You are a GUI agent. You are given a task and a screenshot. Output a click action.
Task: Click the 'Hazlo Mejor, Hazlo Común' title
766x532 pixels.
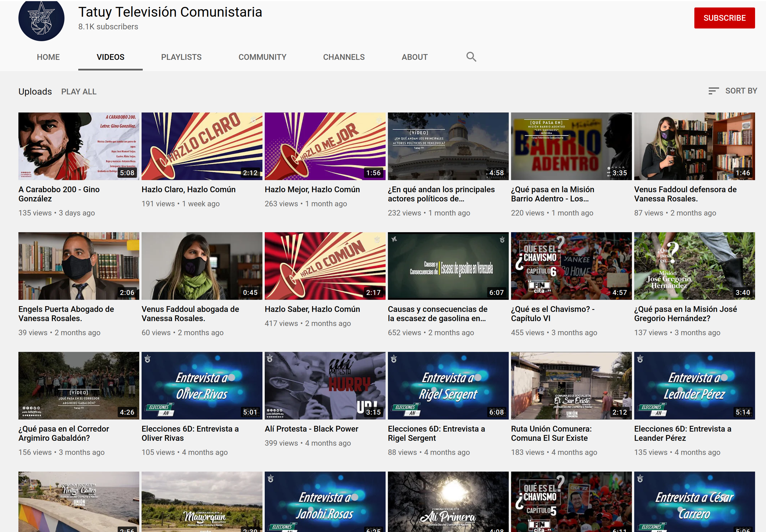pos(312,189)
